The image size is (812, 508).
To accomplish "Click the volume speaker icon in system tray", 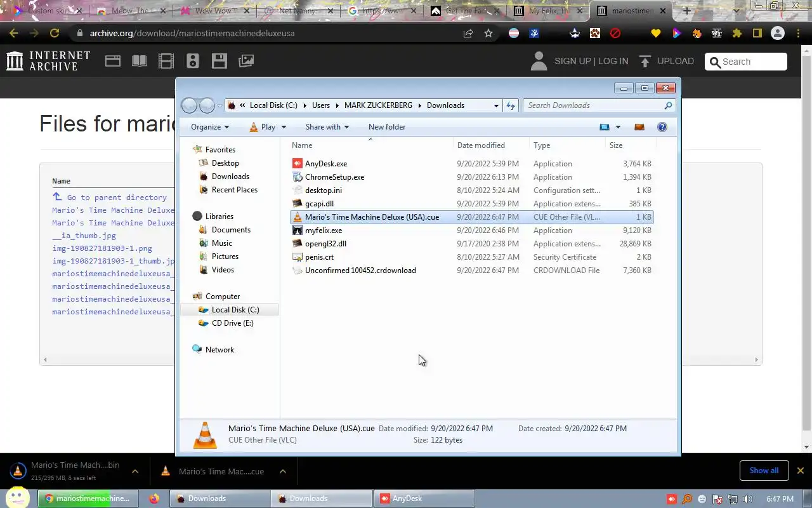I will click(748, 499).
